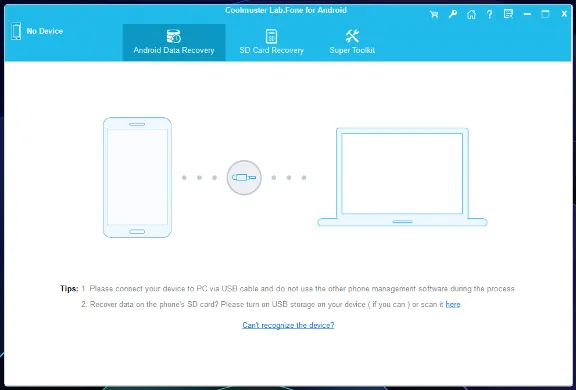Click the window title "Coolmuster Lab.Fone for Android"
Image resolution: width=576 pixels, height=390 pixels.
tap(286, 10)
